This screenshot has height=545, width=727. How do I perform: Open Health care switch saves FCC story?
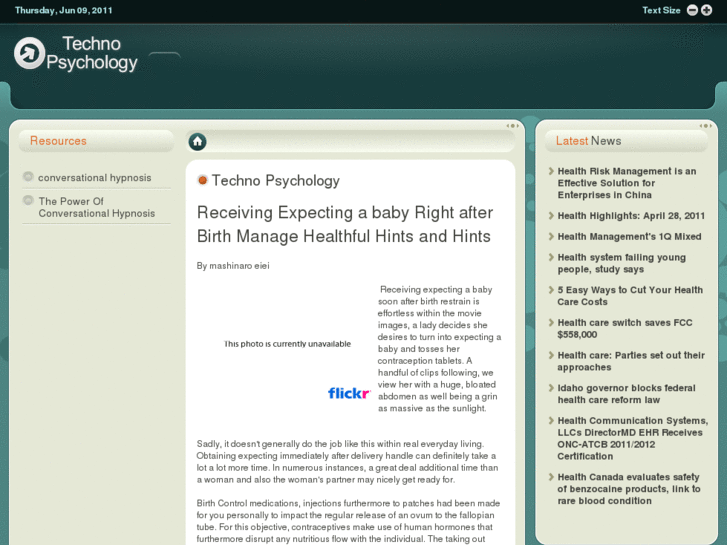(x=625, y=328)
